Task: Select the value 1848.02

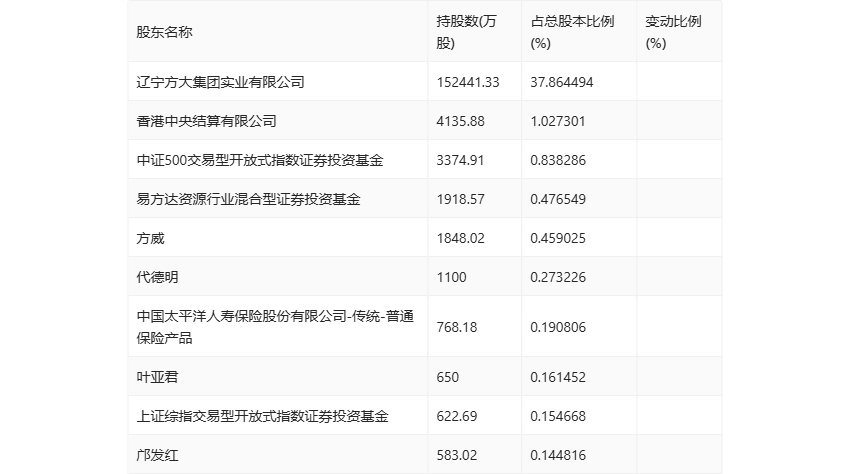Action: [460, 238]
